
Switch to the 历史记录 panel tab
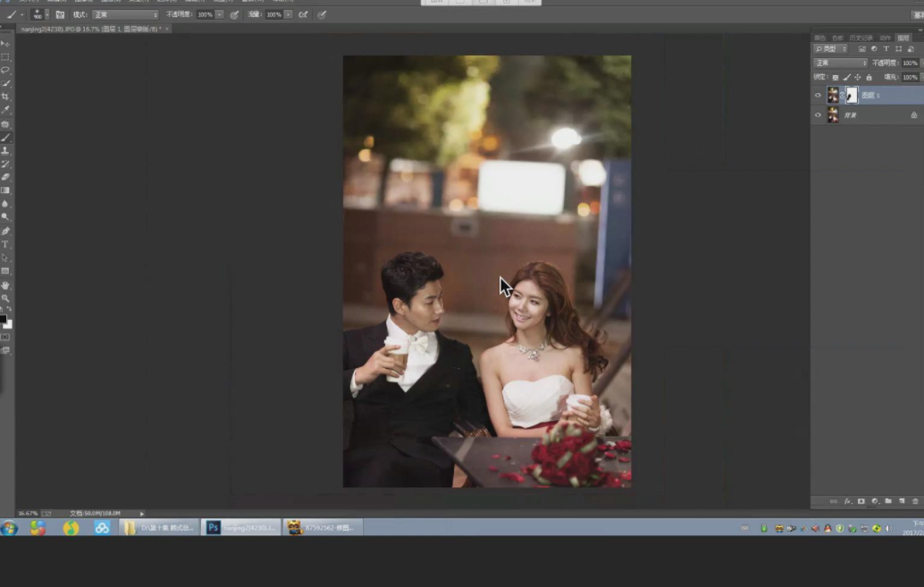860,38
